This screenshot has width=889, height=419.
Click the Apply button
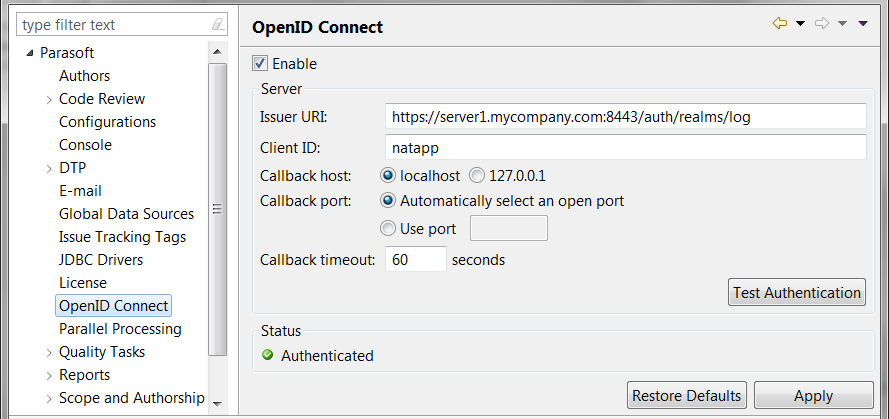tap(814, 395)
